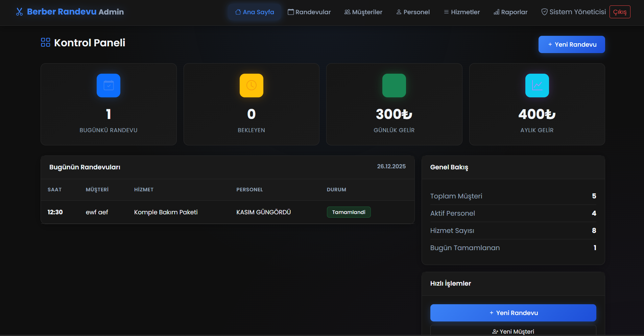Image resolution: width=644 pixels, height=336 pixels.
Task: Click the Genel Bakış heading
Action: 449,167
